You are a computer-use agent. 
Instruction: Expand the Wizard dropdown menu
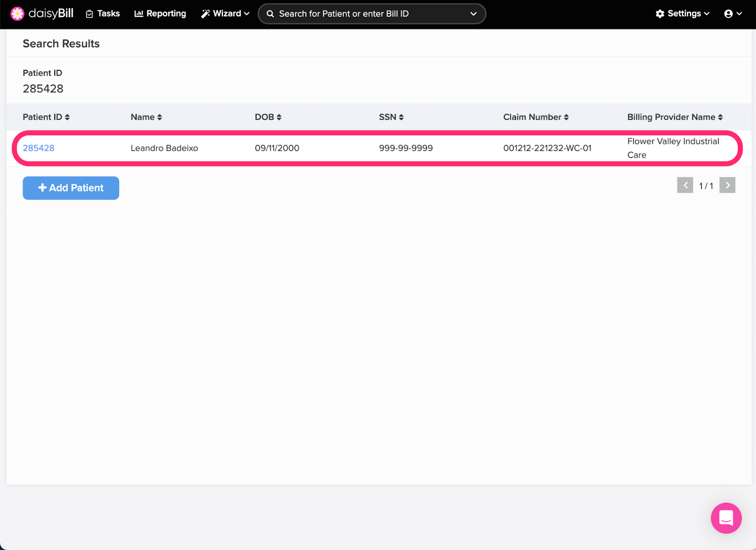[x=225, y=14]
